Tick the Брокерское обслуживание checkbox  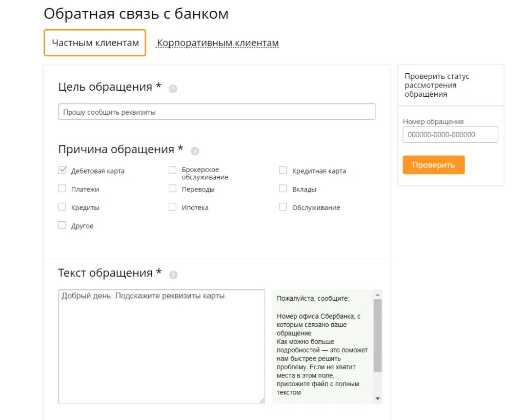pos(173,171)
